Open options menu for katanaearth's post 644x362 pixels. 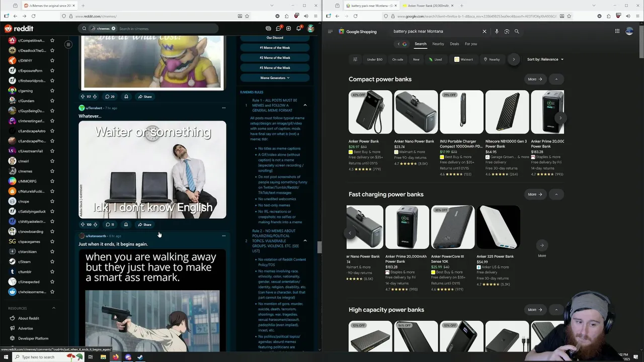[224, 236]
